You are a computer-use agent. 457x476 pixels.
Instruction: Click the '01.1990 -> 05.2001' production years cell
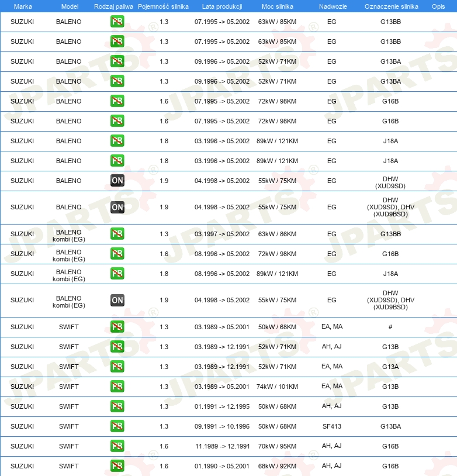point(222,466)
